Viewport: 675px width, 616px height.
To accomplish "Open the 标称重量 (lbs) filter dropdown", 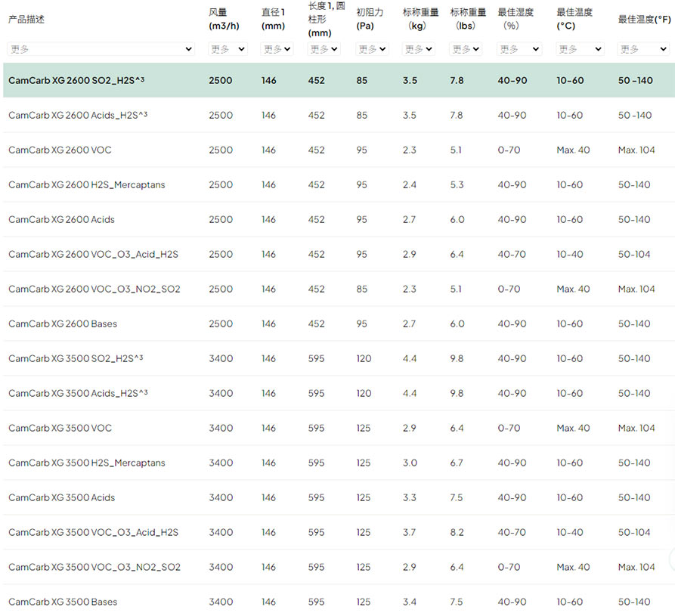I will [466, 49].
